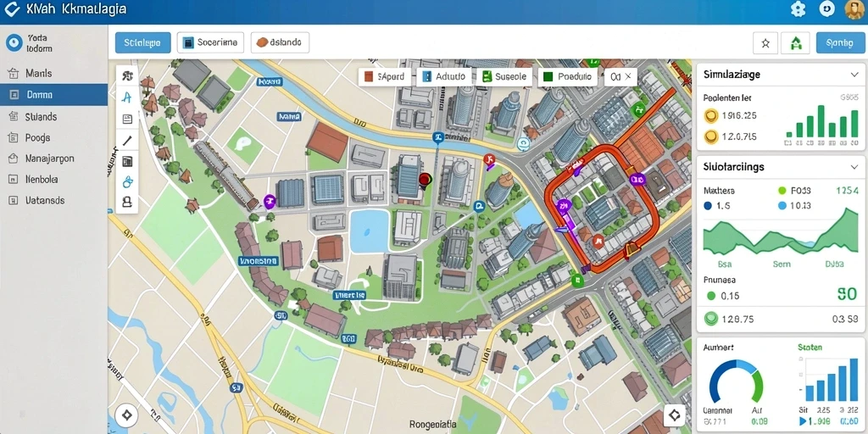Click the red location pin on map

point(425,181)
